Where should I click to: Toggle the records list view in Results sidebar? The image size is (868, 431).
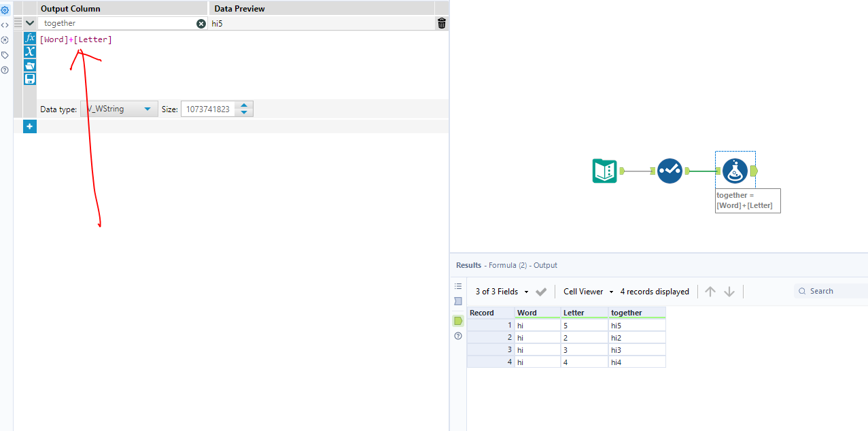point(457,286)
